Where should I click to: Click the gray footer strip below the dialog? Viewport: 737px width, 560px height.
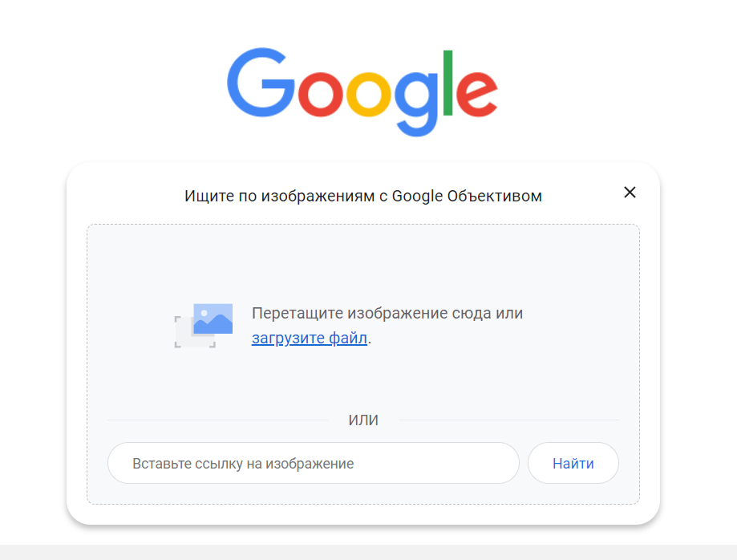[368, 552]
